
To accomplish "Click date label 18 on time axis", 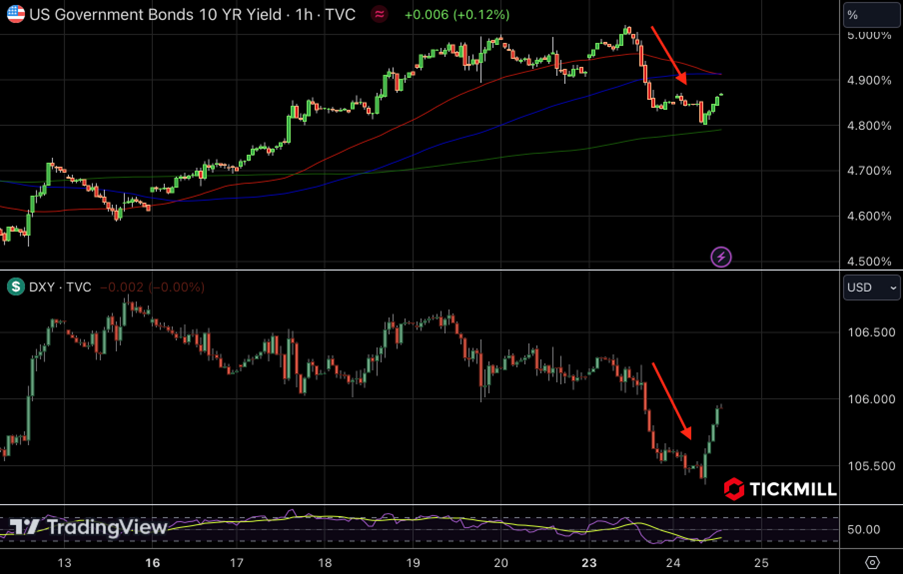I will click(x=324, y=562).
